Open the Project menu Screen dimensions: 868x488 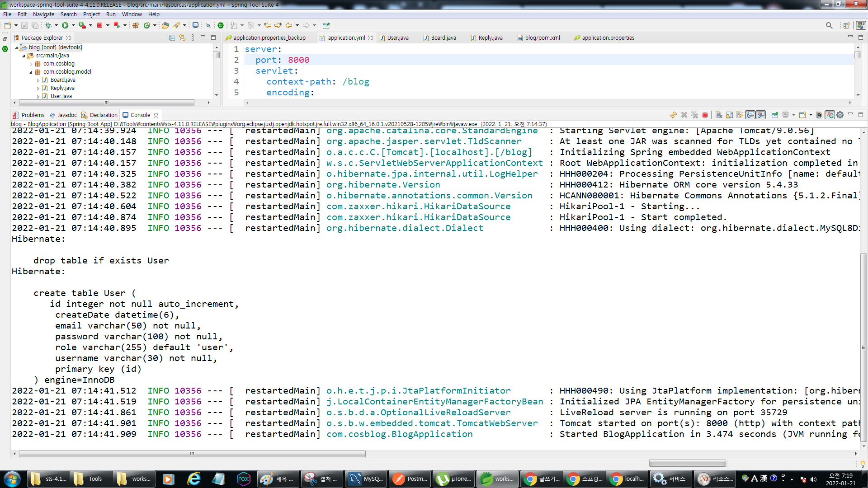(91, 14)
